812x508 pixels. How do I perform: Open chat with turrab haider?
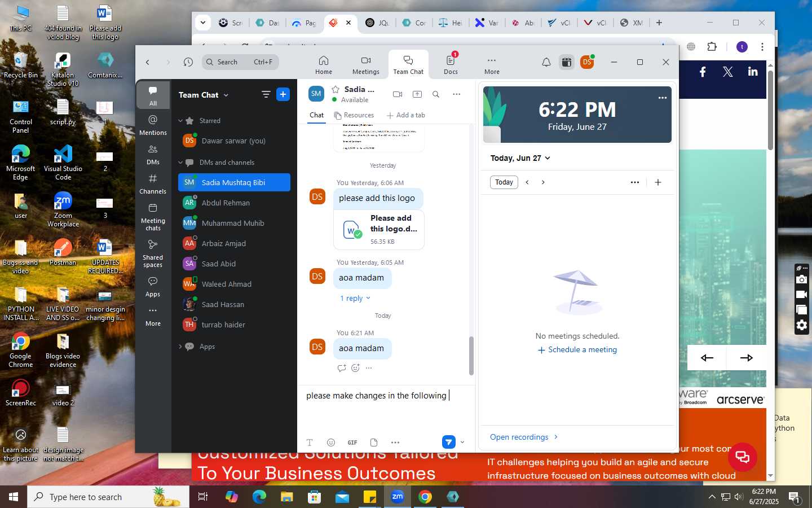point(234,325)
